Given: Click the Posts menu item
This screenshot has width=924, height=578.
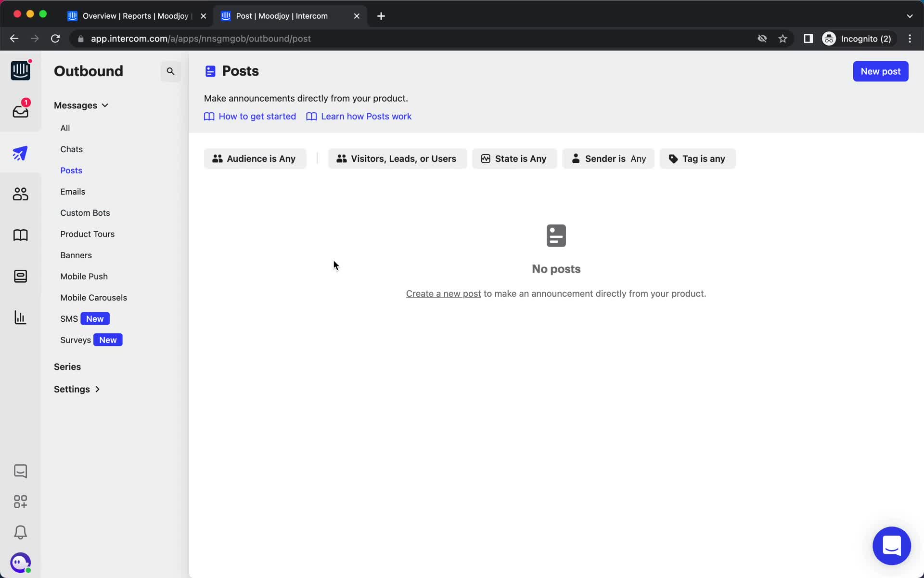Looking at the screenshot, I should (x=71, y=170).
